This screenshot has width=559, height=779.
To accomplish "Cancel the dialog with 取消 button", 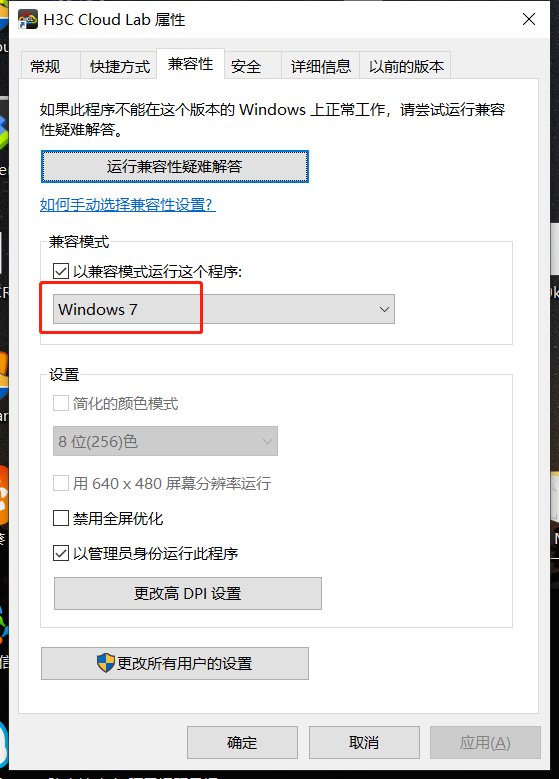I will click(x=364, y=742).
